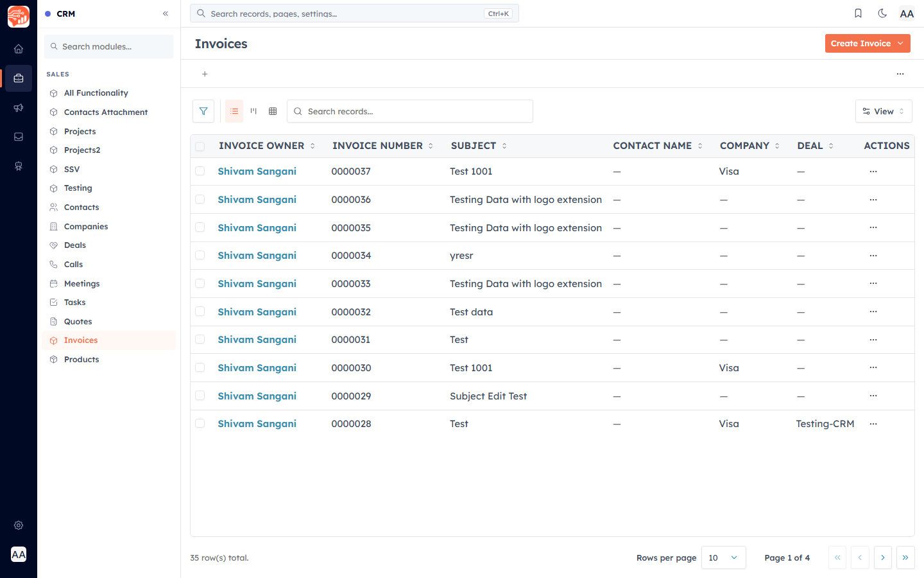924x578 pixels.
Task: Open the rows per page dropdown
Action: click(x=724, y=557)
